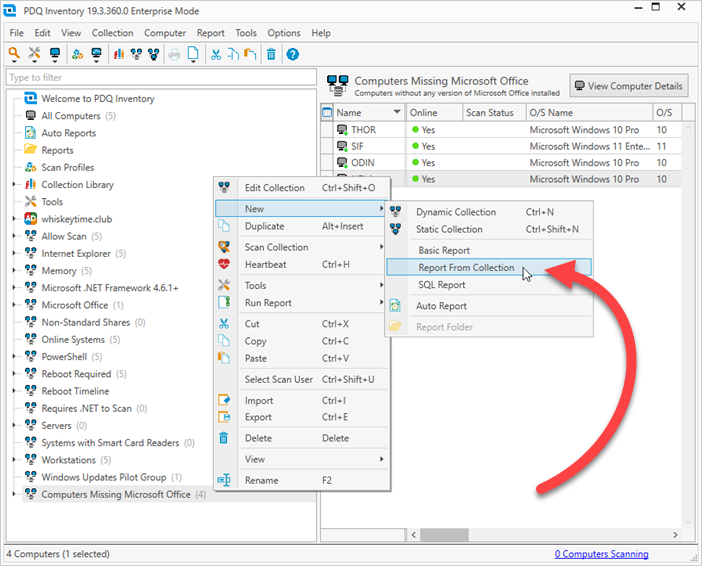Click the add computer toolbar icon
The height and width of the screenshot is (566, 702).
tap(55, 54)
